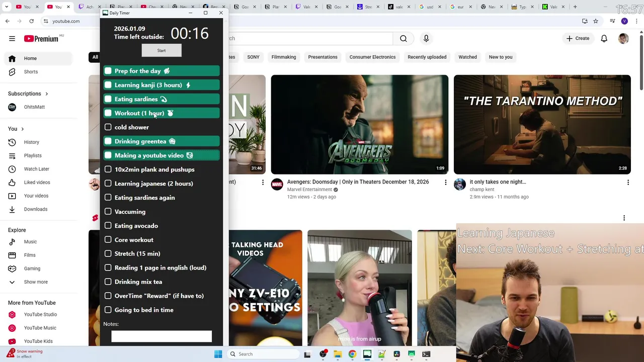Uncheck Learning kanji (3 hours) task

click(108, 85)
